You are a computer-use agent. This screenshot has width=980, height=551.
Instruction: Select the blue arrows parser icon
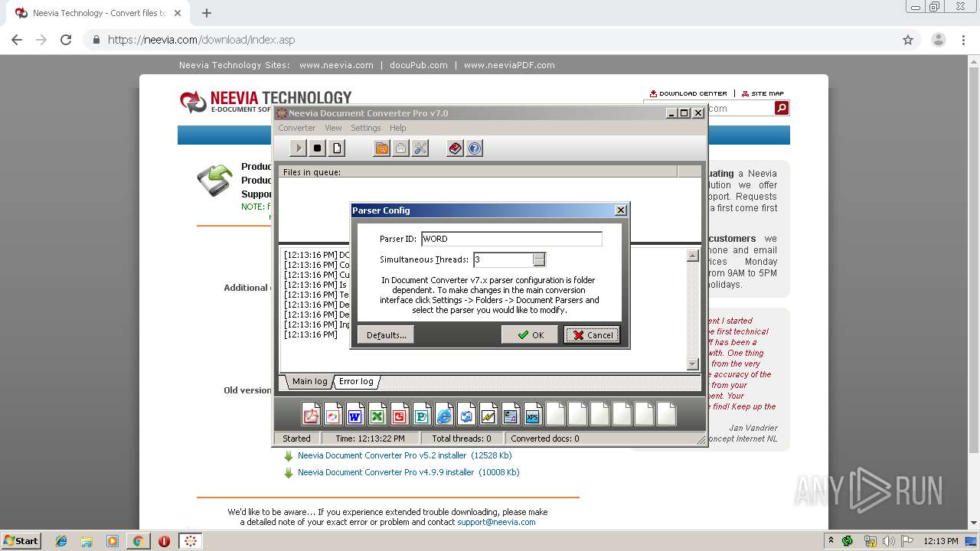click(x=466, y=414)
